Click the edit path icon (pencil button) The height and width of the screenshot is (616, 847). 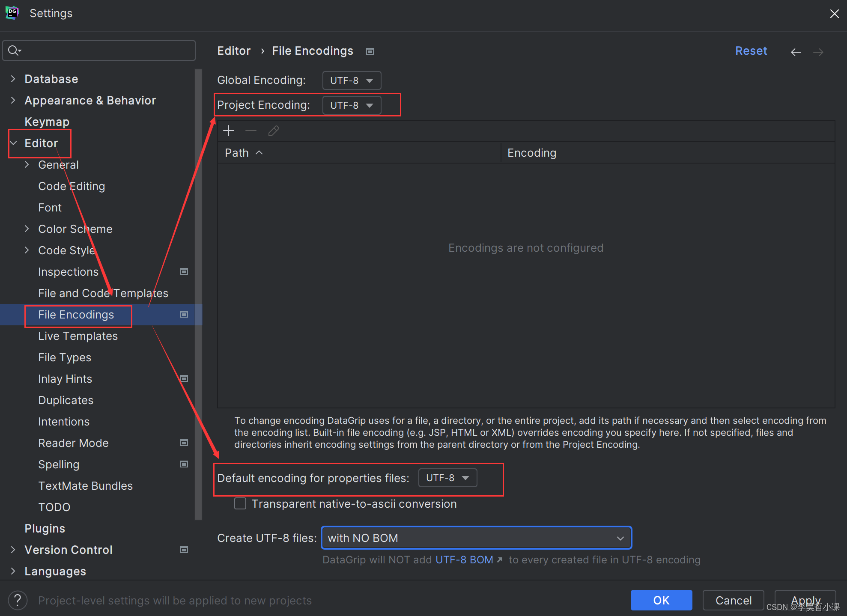[272, 131]
